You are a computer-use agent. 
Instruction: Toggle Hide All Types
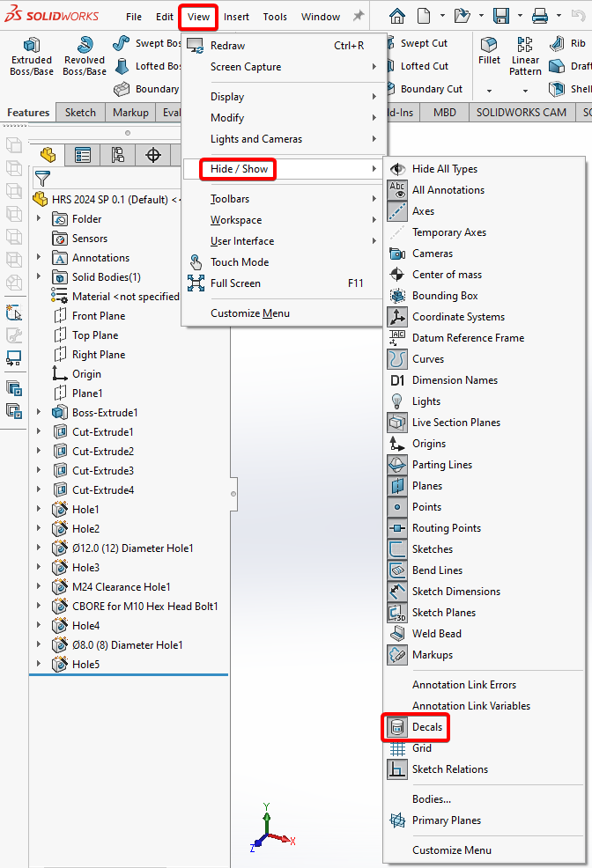(484, 169)
